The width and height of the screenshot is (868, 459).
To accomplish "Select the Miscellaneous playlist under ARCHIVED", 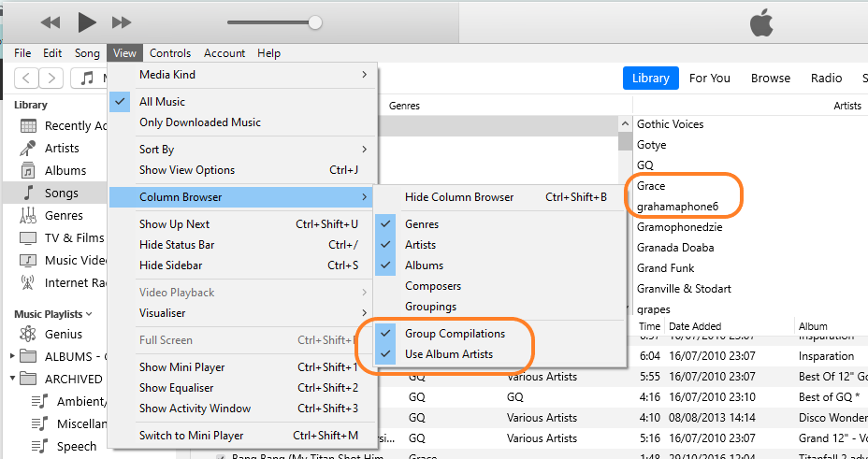I will [x=69, y=423].
